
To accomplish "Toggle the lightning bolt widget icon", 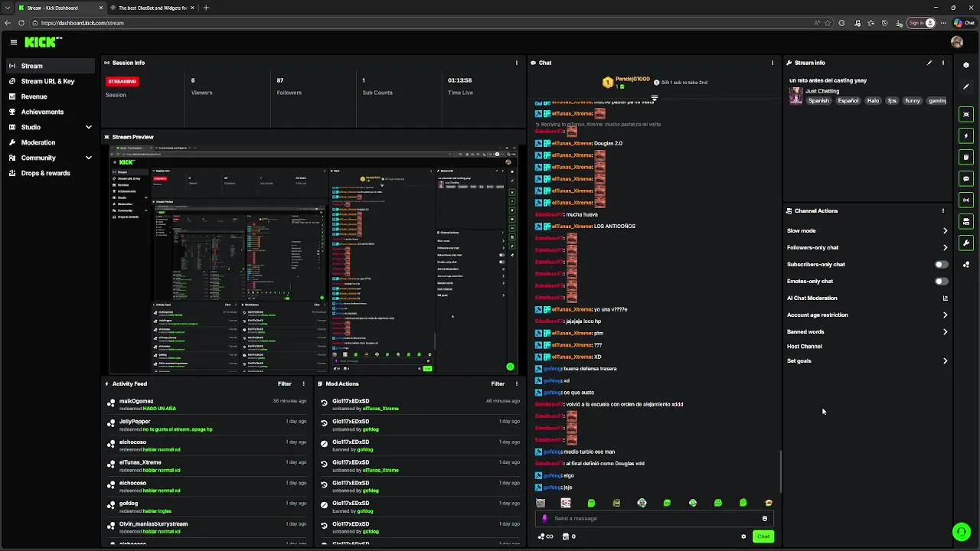I will tap(966, 135).
